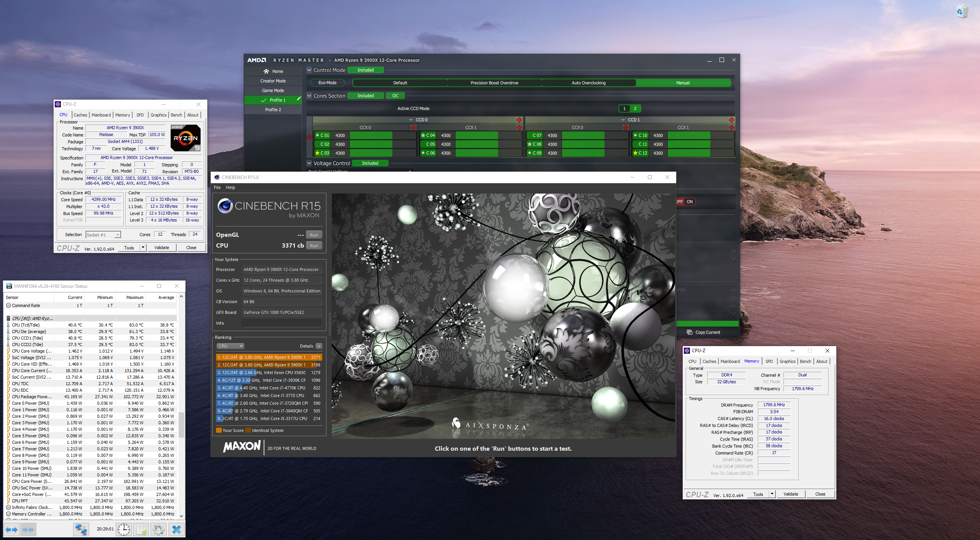Click gold star core C 12 label
980x540 pixels.
coord(640,153)
